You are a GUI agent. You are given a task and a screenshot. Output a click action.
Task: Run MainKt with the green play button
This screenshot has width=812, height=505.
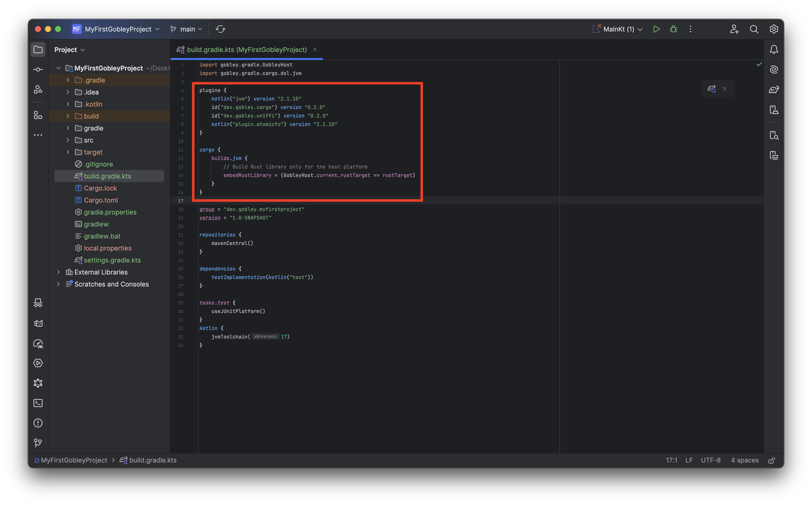coord(656,29)
